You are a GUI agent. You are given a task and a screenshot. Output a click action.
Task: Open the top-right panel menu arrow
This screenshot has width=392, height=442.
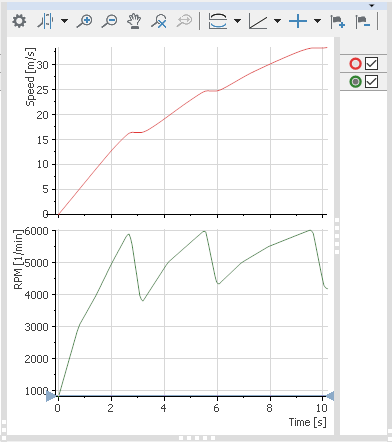coord(372,5)
